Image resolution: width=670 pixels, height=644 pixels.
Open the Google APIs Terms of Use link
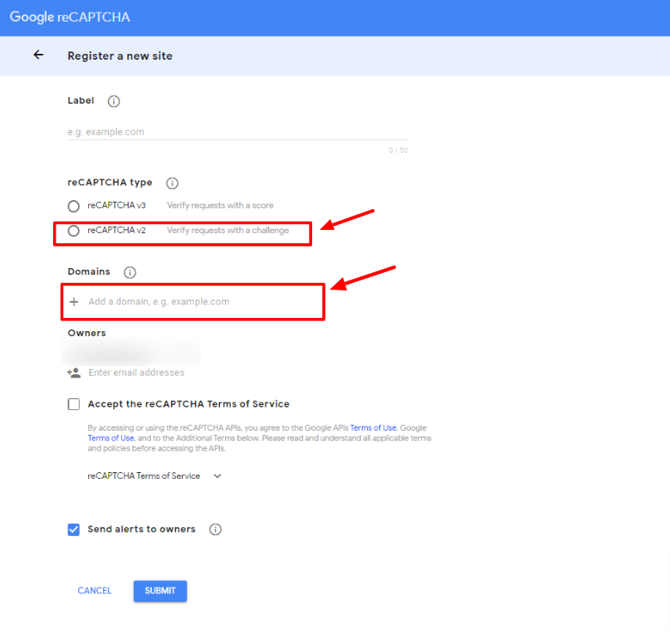[373, 428]
